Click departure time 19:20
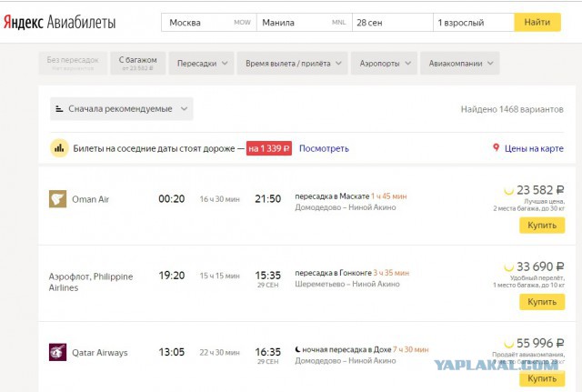The height and width of the screenshot is (392, 582). click(172, 276)
